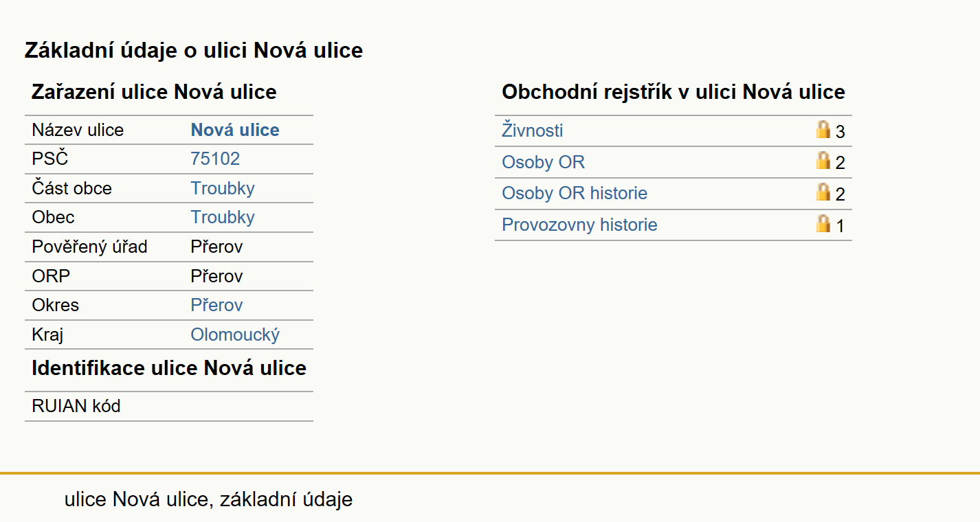This screenshot has height=522, width=980.
Task: Open the Olomoucký region link
Action: tap(235, 334)
